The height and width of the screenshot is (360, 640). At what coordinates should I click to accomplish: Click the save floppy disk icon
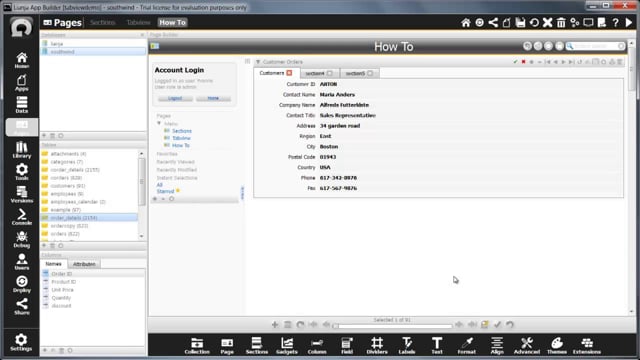point(520,23)
